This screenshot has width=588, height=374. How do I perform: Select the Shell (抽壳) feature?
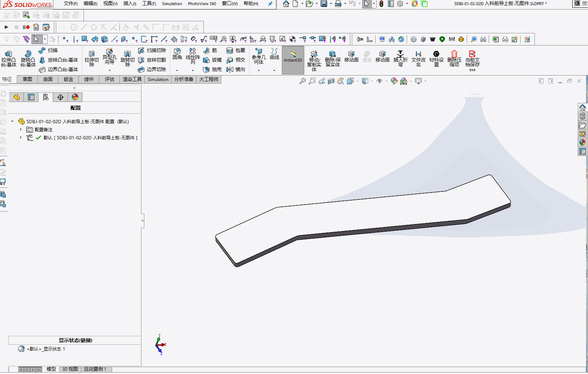click(x=212, y=69)
